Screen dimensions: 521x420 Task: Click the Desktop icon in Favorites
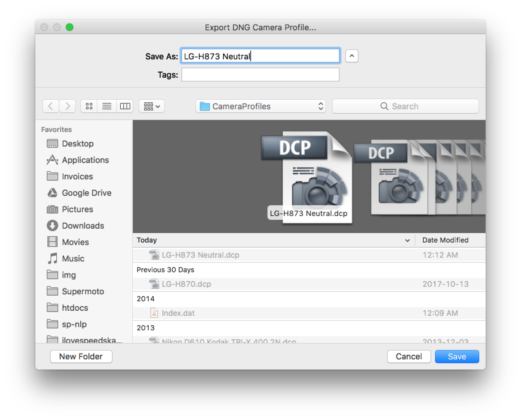click(x=52, y=144)
